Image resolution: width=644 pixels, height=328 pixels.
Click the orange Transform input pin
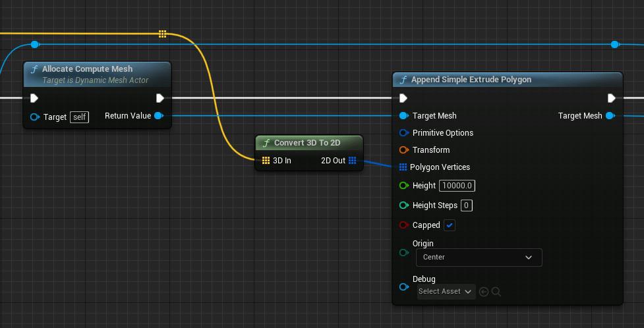(x=404, y=150)
